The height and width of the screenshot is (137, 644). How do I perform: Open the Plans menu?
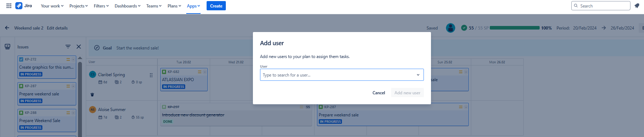tap(174, 6)
